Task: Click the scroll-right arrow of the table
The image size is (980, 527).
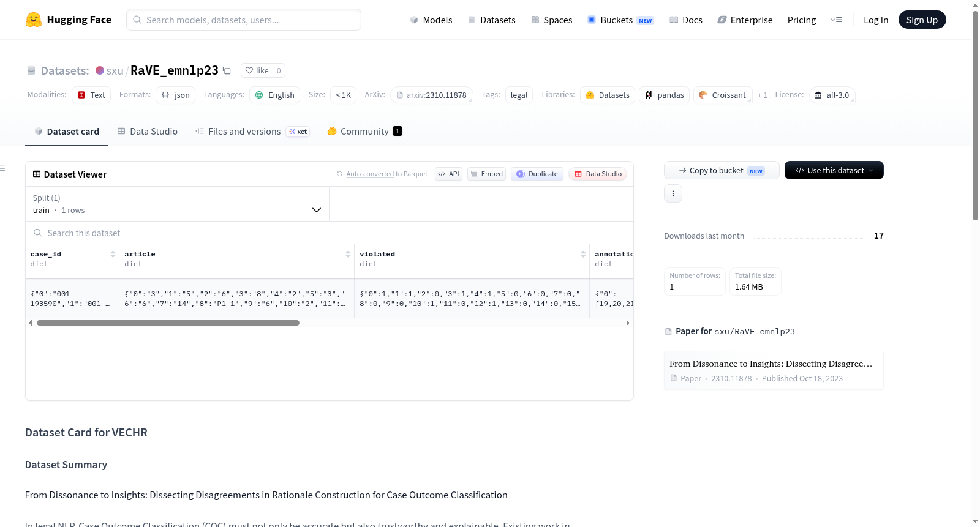Action: [x=628, y=323]
